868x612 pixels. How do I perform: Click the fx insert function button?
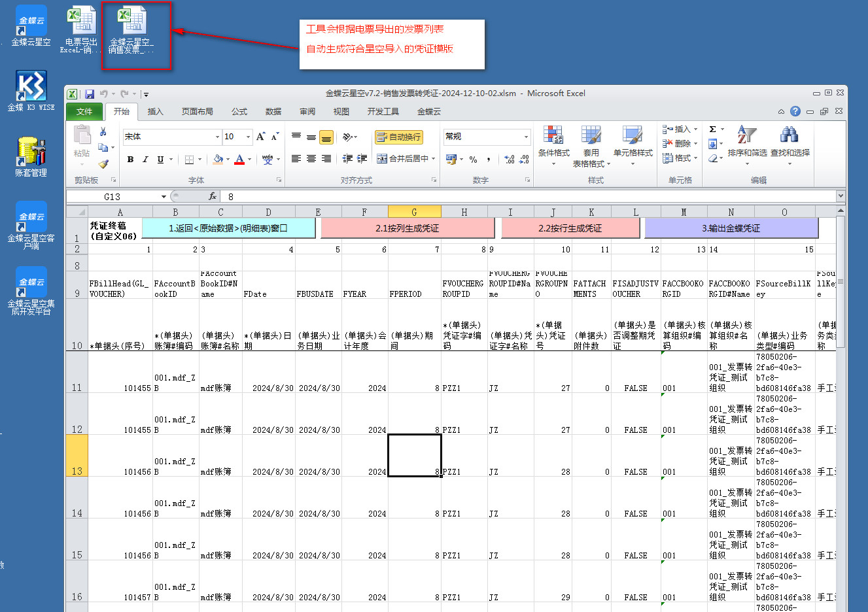click(x=213, y=197)
